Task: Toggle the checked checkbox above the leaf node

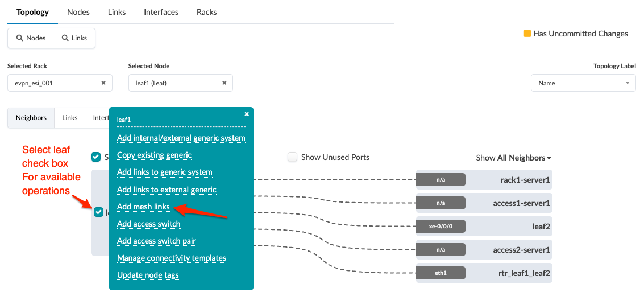Action: click(x=96, y=157)
